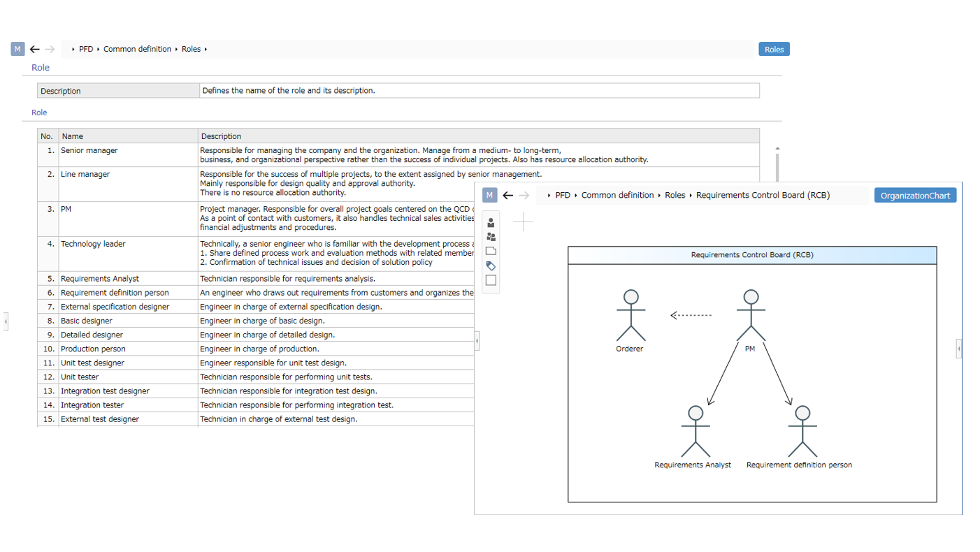Select the External test designer row
Image resolution: width=980 pixels, height=552 pixels.
tap(100, 419)
